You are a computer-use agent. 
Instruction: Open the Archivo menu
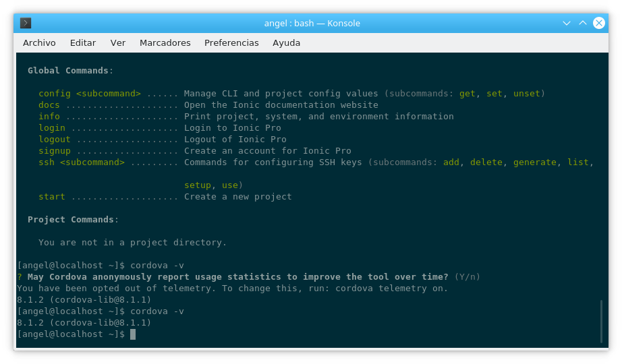coord(39,43)
